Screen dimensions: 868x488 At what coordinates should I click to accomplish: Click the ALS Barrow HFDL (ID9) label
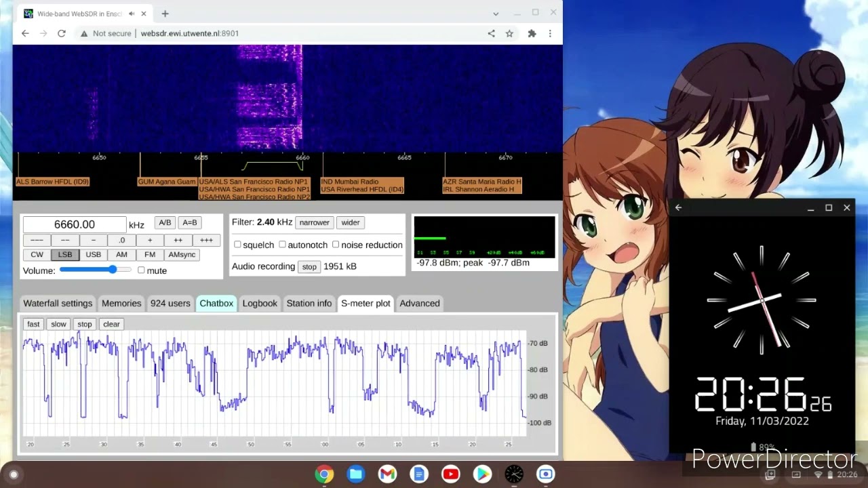click(53, 182)
